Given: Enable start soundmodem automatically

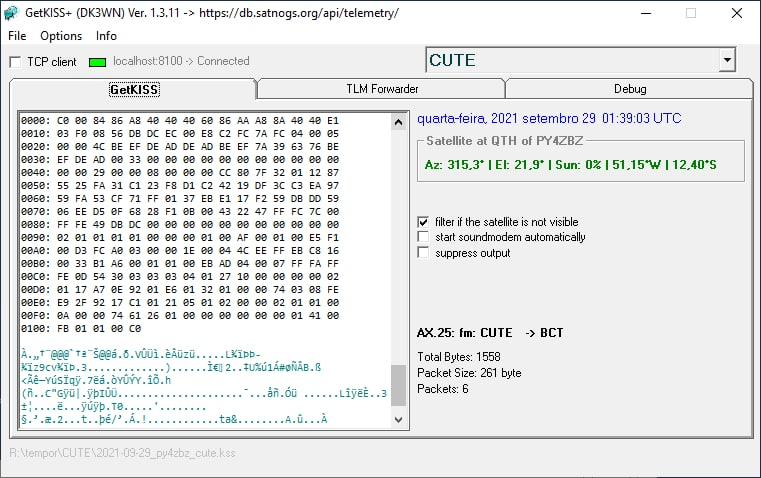Looking at the screenshot, I should point(423,237).
